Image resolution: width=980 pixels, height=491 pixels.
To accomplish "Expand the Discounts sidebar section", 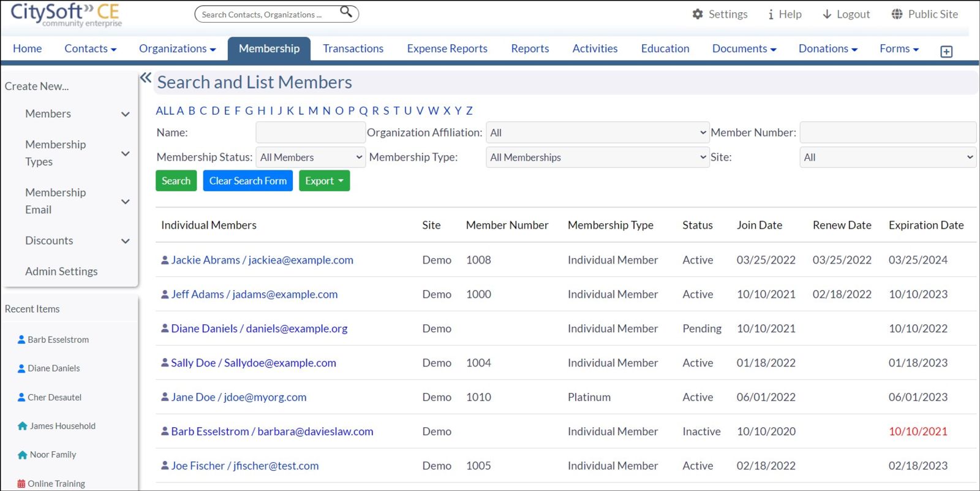I will point(126,241).
